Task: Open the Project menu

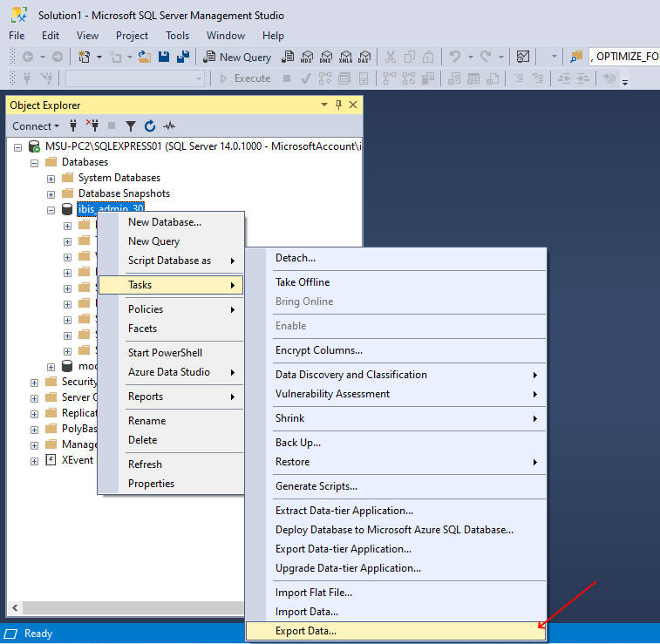Action: click(x=132, y=36)
